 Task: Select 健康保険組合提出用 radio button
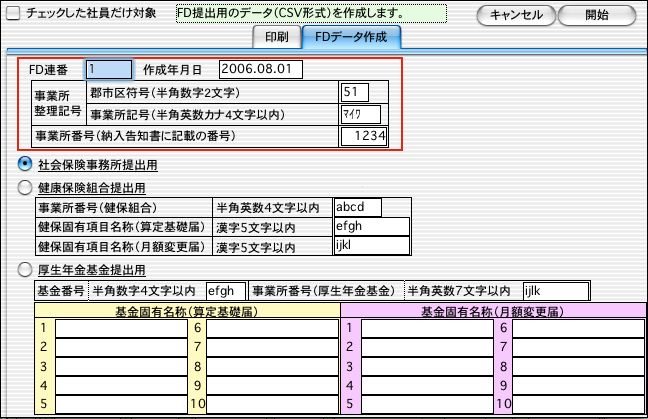tap(26, 186)
